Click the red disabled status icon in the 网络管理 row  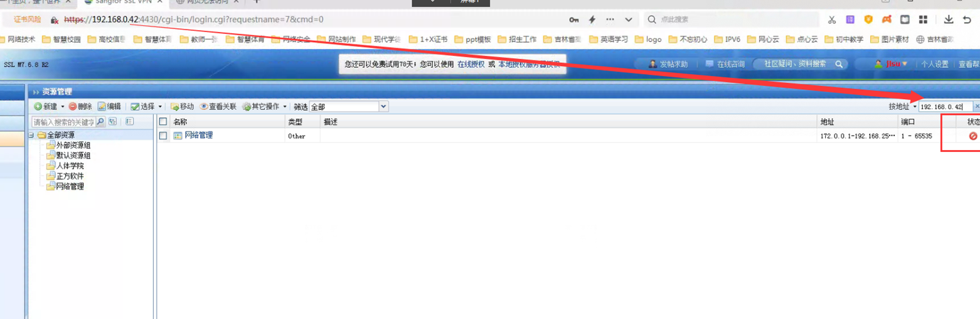pos(973,136)
